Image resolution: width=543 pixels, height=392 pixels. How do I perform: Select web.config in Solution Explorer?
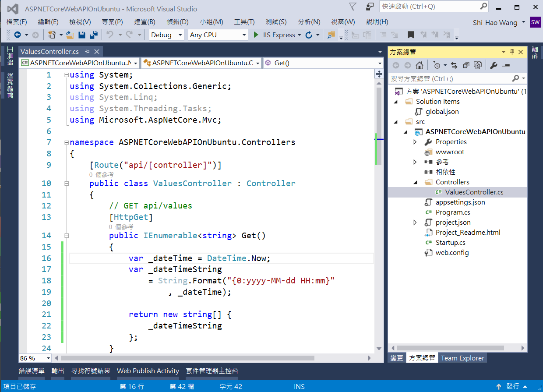click(x=452, y=253)
